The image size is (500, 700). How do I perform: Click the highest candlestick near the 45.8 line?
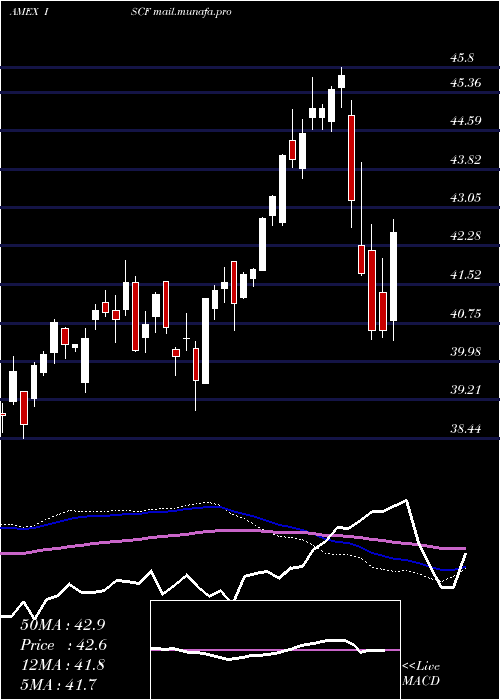click(342, 87)
